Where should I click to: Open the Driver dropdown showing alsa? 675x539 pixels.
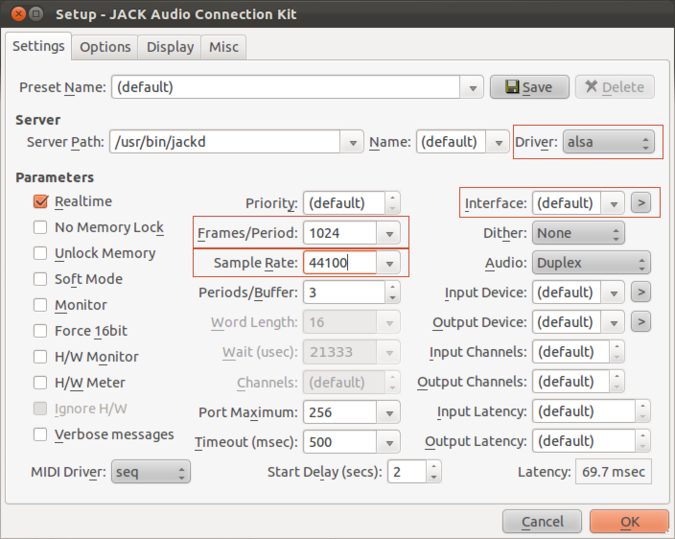(x=607, y=142)
